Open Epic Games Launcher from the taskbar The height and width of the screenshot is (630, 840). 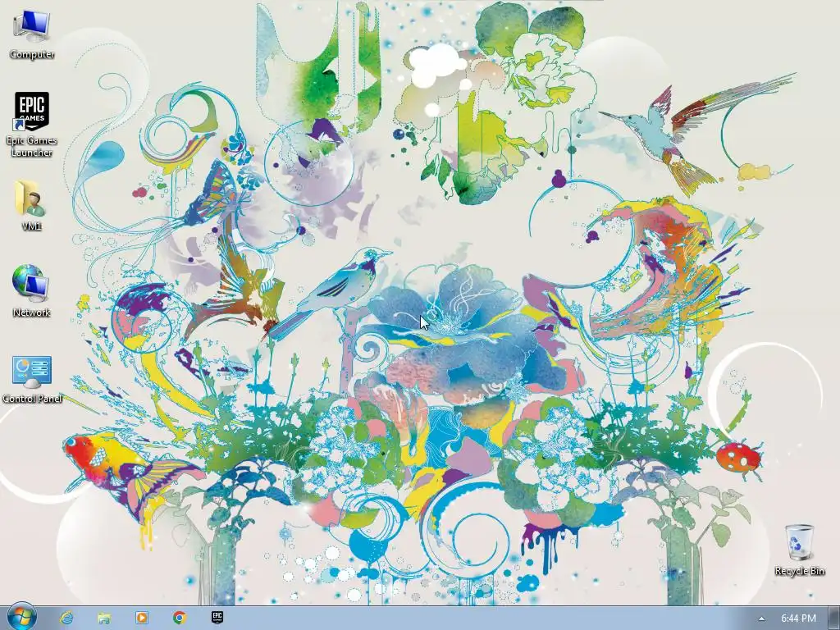pyautogui.click(x=217, y=618)
